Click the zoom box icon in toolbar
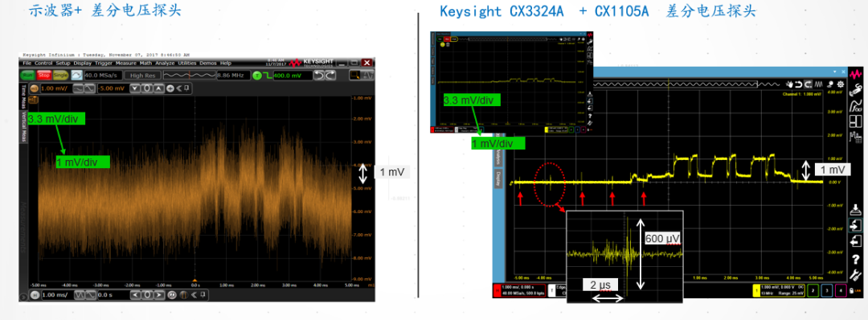The width and height of the screenshot is (868, 320). [355, 76]
